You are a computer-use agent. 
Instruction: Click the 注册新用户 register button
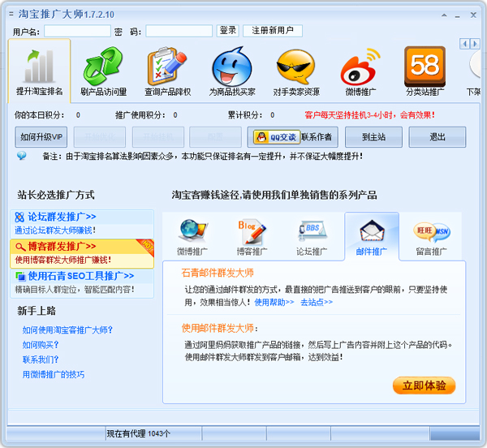(x=273, y=31)
